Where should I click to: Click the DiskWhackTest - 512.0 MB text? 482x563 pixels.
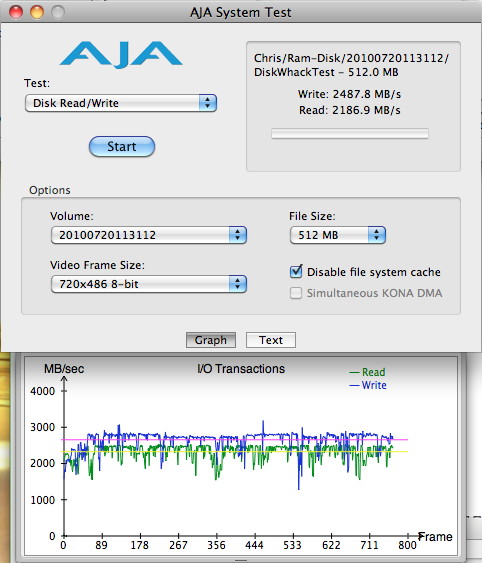[x=326, y=72]
